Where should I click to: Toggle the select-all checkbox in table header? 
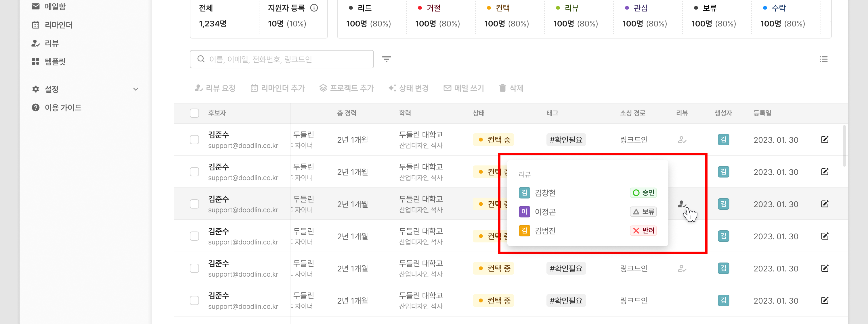194,113
